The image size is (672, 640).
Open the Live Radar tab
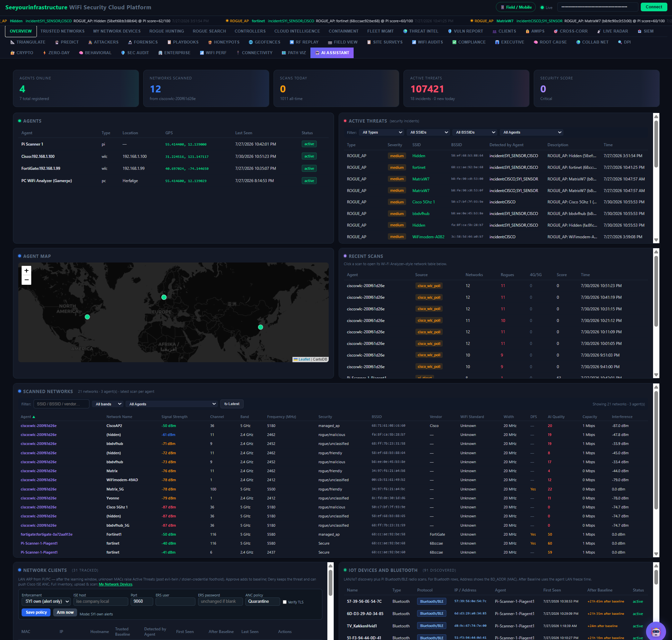coord(612,31)
